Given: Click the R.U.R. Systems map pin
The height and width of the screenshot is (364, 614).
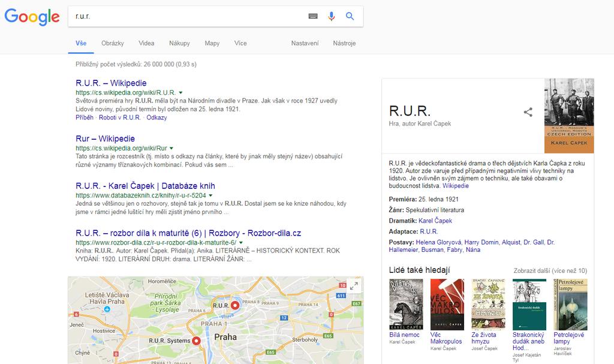Looking at the screenshot, I should tap(196, 341).
